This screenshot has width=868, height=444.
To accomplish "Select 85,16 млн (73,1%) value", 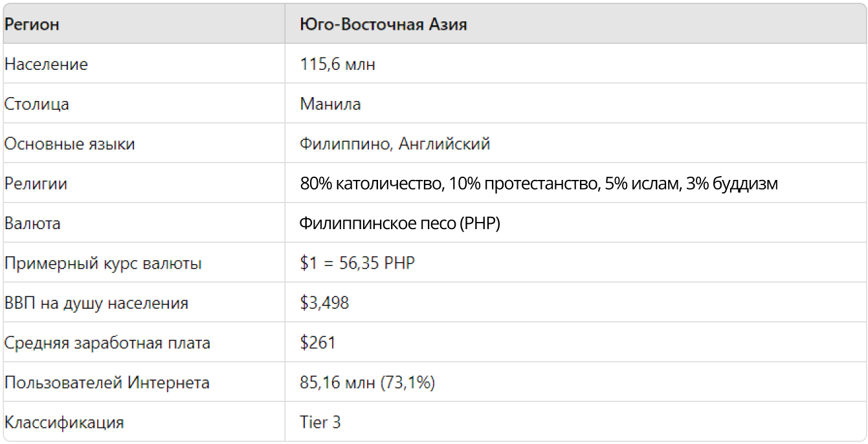I will (368, 383).
